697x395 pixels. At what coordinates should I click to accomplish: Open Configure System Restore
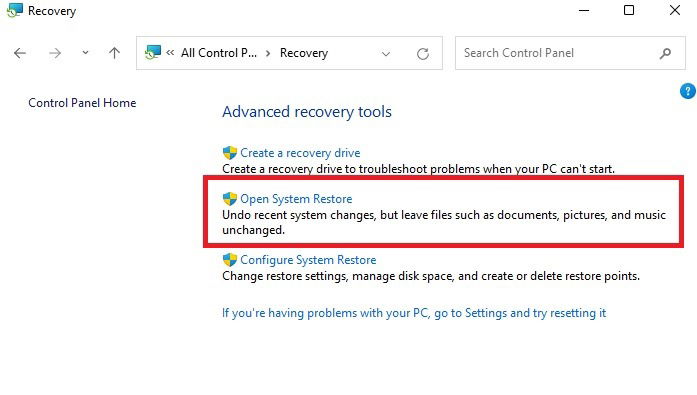[308, 260]
